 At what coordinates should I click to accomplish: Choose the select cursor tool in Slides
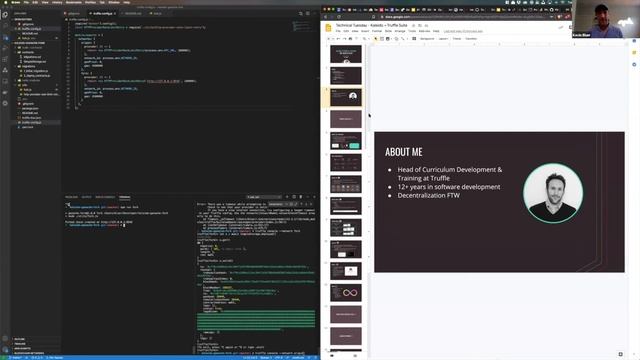click(376, 39)
